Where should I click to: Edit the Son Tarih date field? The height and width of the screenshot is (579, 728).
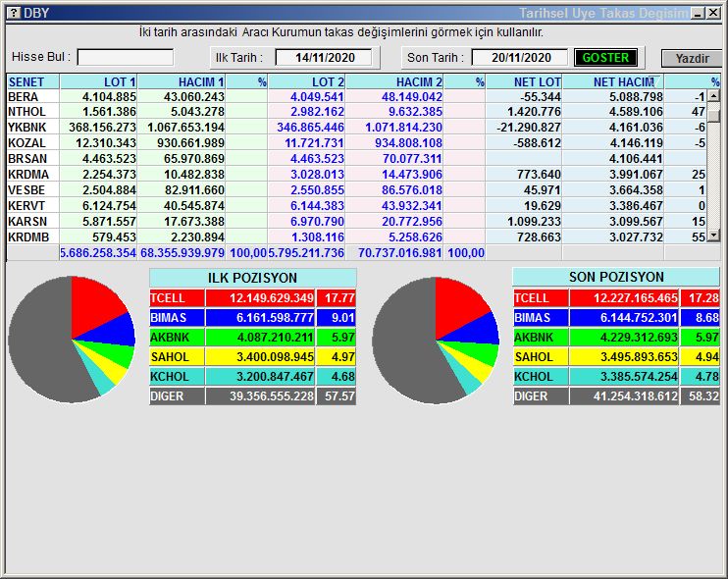[x=520, y=58]
